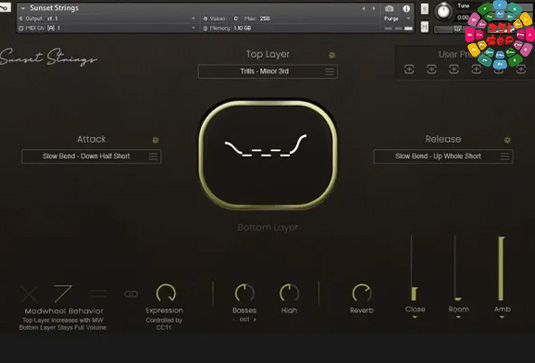The height and width of the screenshot is (363, 535).
Task: Click the Tune knob
Action: [443, 12]
